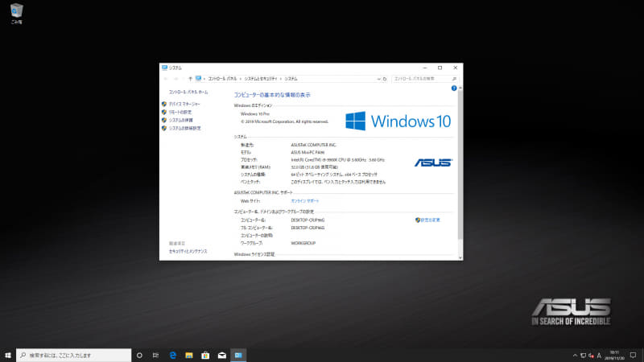Screen dimensions: 644x362
Task: Click the System window title bar icon
Action: click(x=164, y=68)
